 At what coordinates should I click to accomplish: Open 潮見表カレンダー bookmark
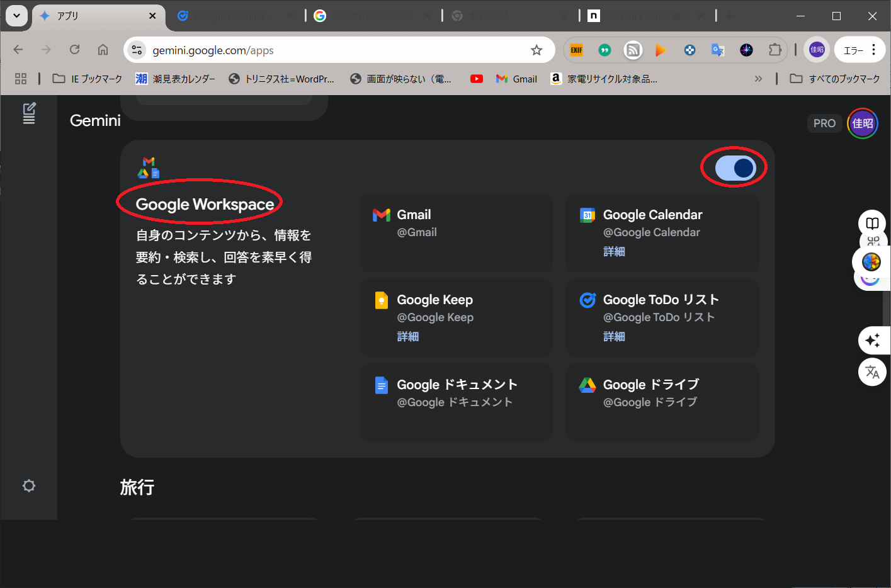pos(175,79)
